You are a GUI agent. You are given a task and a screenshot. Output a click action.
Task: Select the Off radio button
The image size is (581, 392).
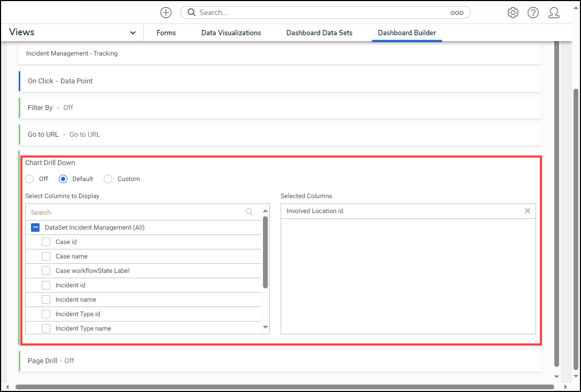[x=29, y=179]
